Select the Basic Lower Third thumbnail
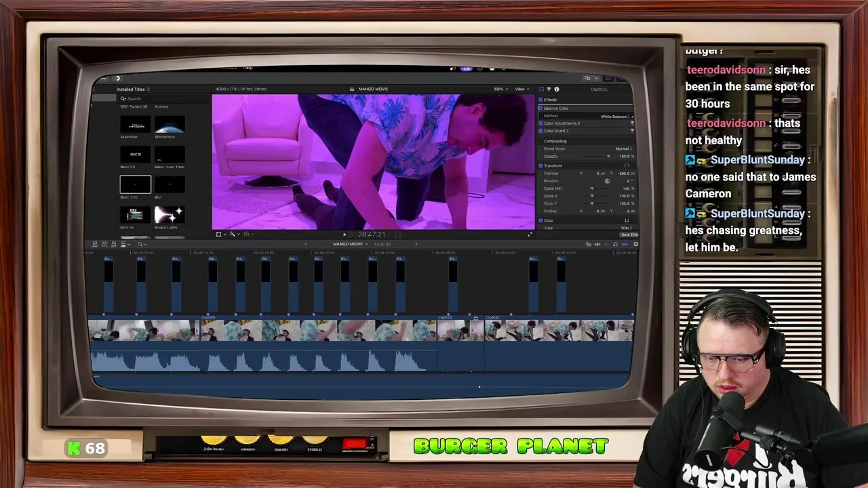This screenshot has height=488, width=868. pos(170,155)
